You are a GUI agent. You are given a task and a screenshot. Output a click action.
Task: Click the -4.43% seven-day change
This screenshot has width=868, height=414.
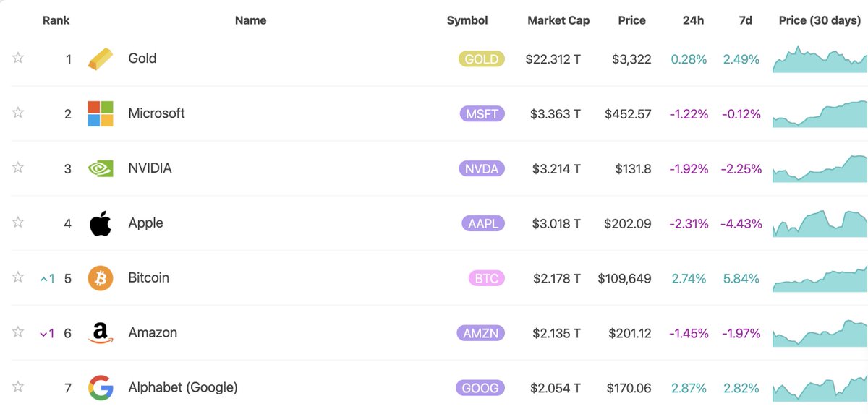741,224
